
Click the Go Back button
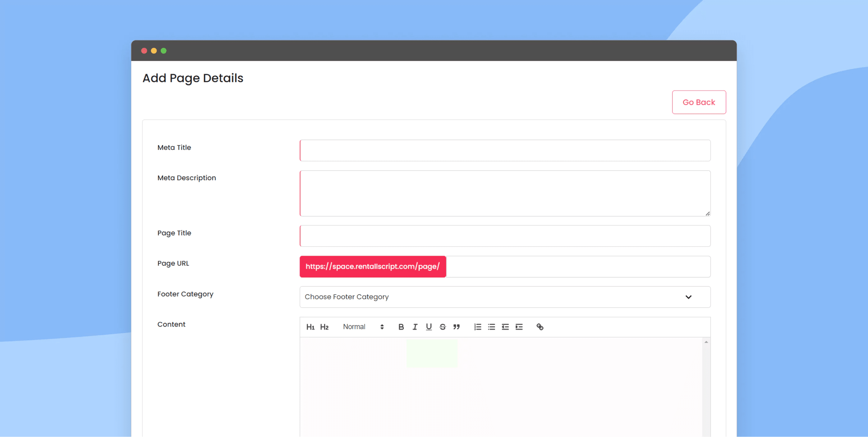pos(699,102)
